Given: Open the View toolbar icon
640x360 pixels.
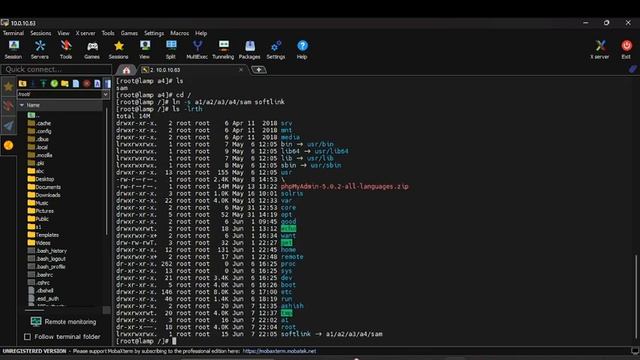Looking at the screenshot, I should [144, 49].
